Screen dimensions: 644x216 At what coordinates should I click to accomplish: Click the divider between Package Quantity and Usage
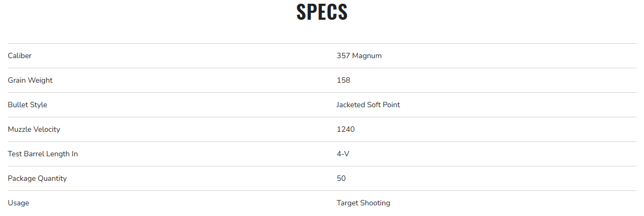pos(322,190)
